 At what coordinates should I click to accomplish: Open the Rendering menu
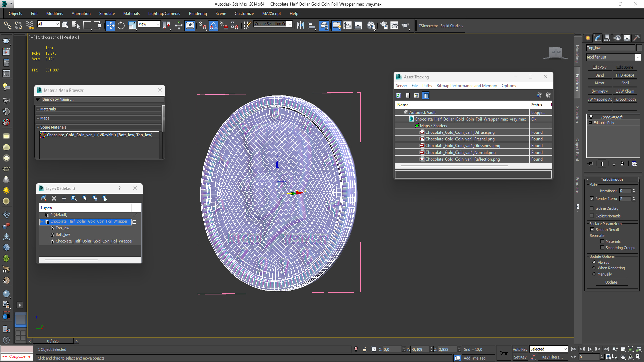click(198, 14)
